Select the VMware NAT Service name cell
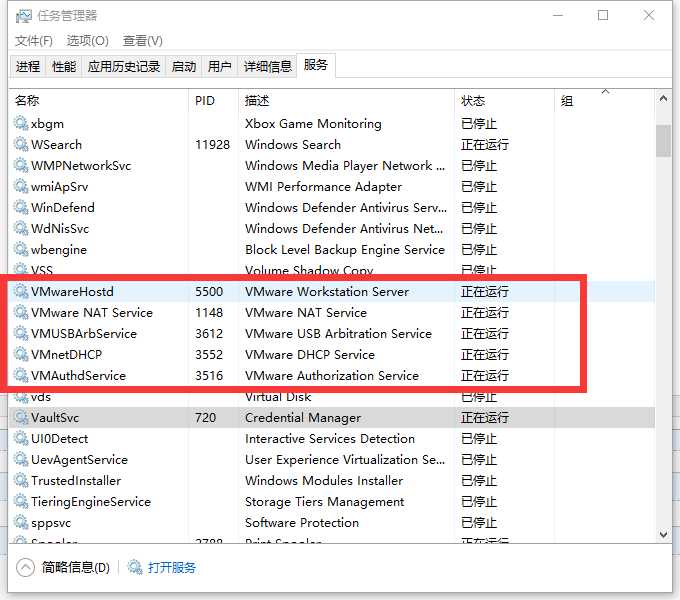The height and width of the screenshot is (600, 680). pos(92,312)
